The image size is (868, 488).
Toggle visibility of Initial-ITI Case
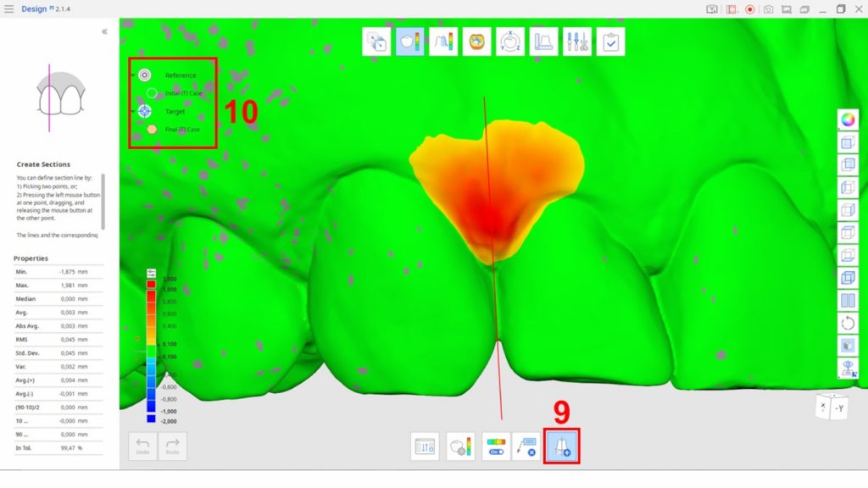pos(152,93)
